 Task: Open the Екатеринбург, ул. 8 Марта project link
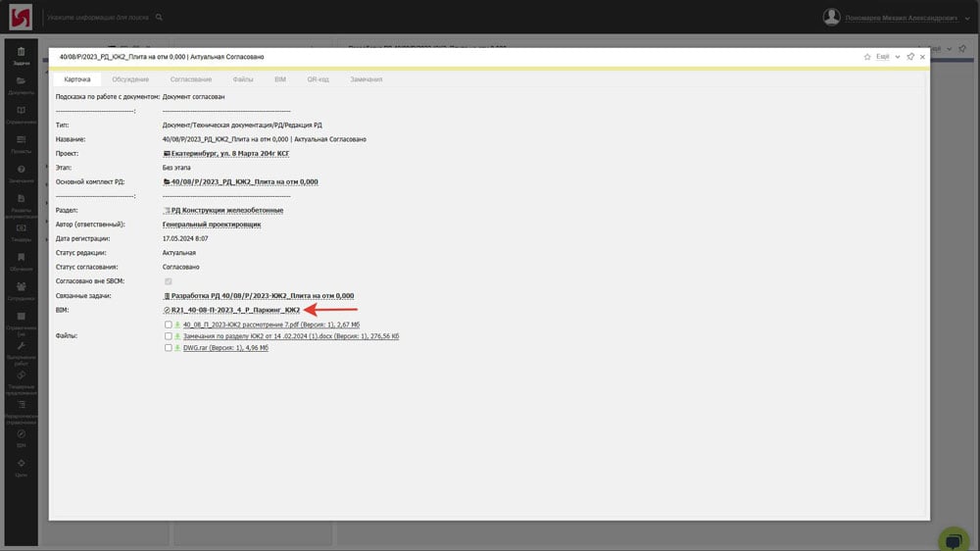[229, 154]
